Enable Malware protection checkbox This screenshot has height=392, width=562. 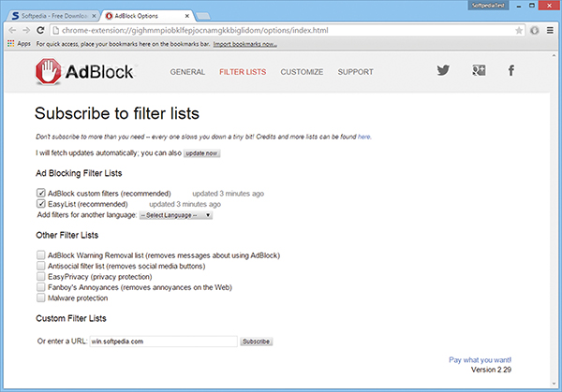tap(40, 298)
